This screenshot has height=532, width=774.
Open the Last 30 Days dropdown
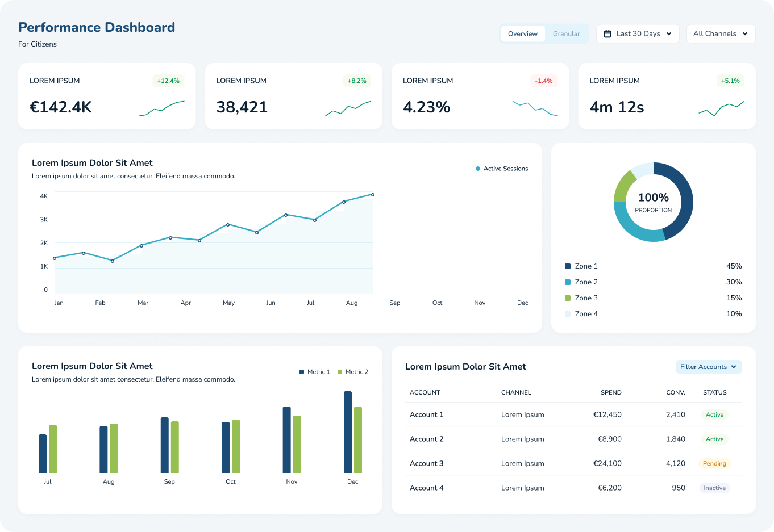(638, 33)
